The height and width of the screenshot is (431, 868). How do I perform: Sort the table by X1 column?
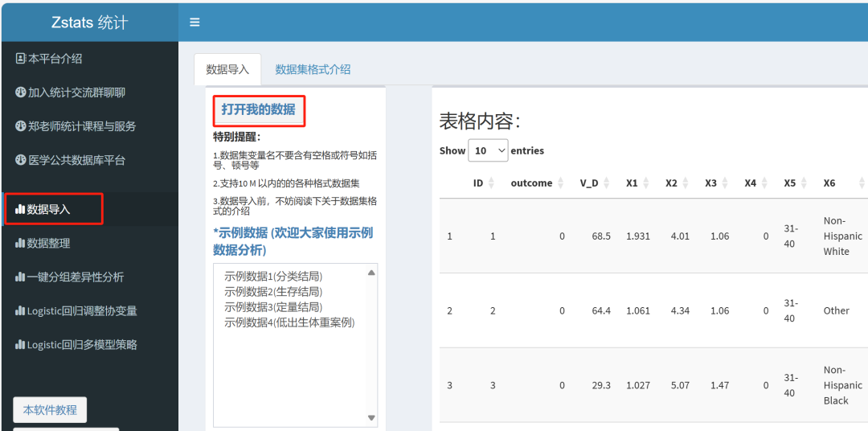click(637, 183)
